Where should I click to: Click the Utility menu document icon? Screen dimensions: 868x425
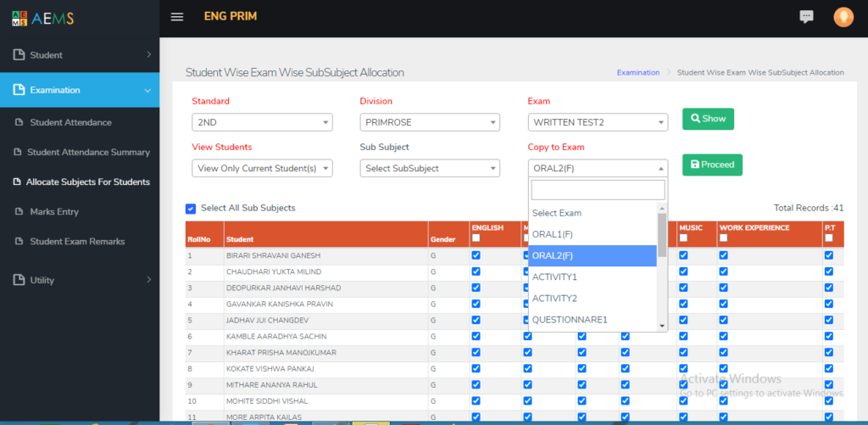pyautogui.click(x=19, y=280)
